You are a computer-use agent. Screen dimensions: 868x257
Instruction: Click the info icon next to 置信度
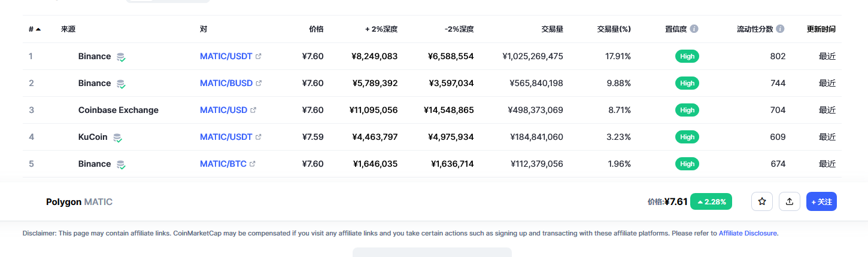(x=694, y=29)
